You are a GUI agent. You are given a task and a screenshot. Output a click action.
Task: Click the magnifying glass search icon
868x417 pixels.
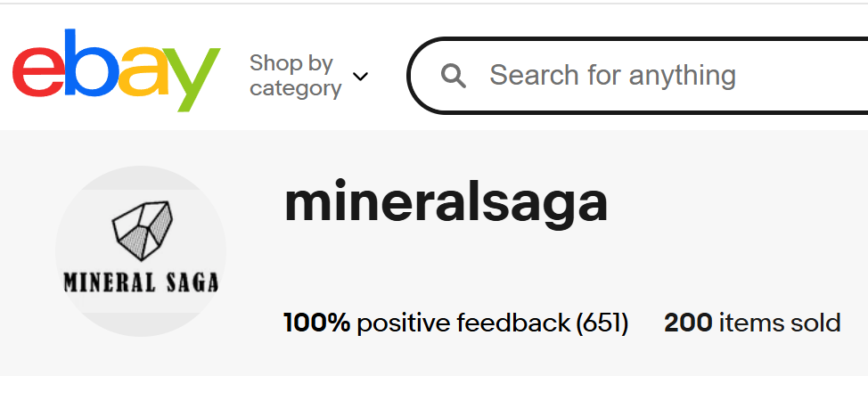point(454,76)
